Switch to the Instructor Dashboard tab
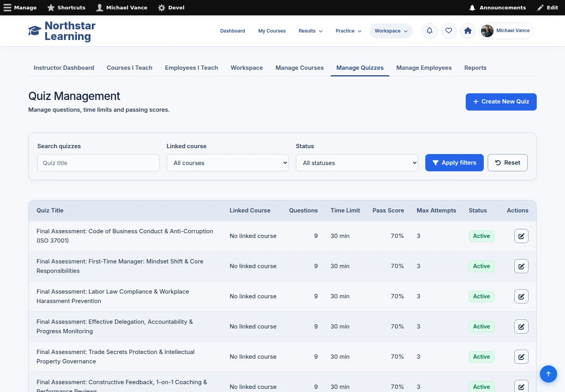Viewport: 565px width, 392px height. (x=64, y=68)
